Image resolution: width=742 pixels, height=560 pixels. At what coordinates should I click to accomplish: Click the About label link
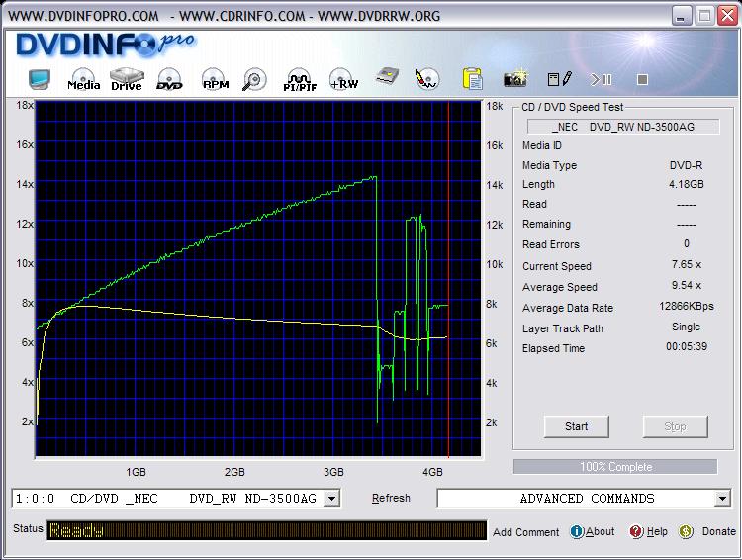[601, 531]
